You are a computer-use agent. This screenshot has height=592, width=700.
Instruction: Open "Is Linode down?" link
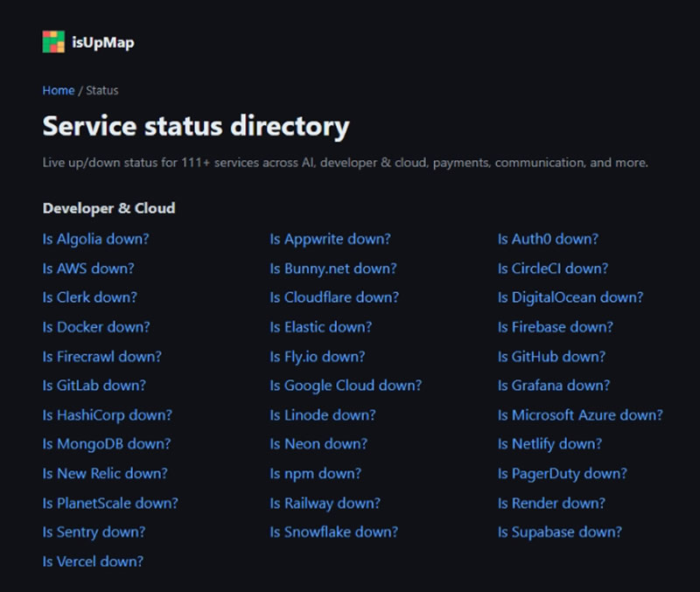pos(322,415)
